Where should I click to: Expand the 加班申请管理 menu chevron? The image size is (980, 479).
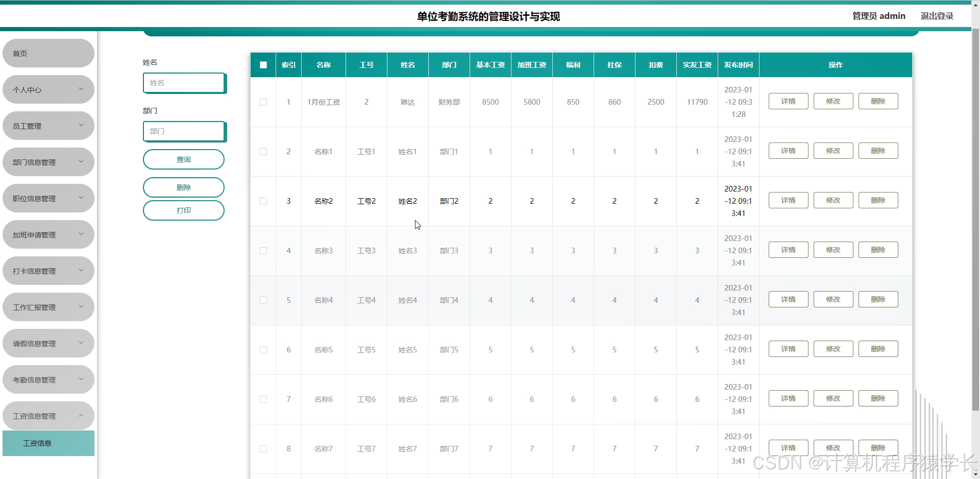(x=81, y=234)
